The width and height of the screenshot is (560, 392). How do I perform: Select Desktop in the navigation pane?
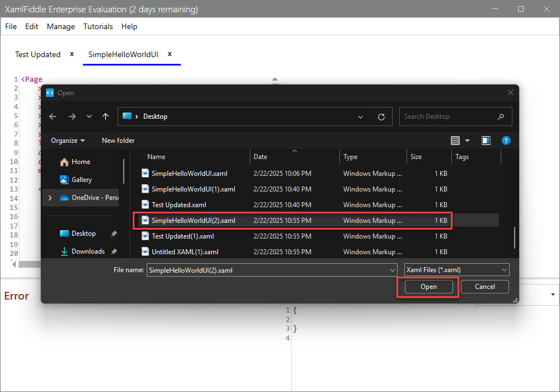[83, 234]
